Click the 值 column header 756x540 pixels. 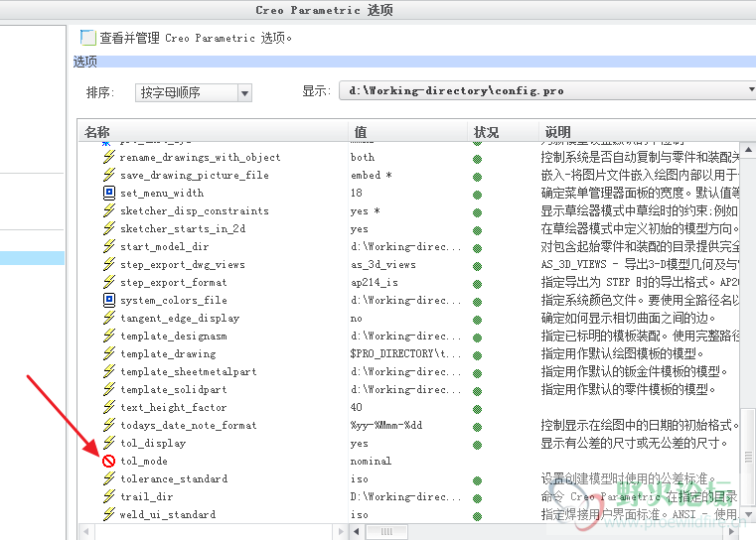coord(407,131)
